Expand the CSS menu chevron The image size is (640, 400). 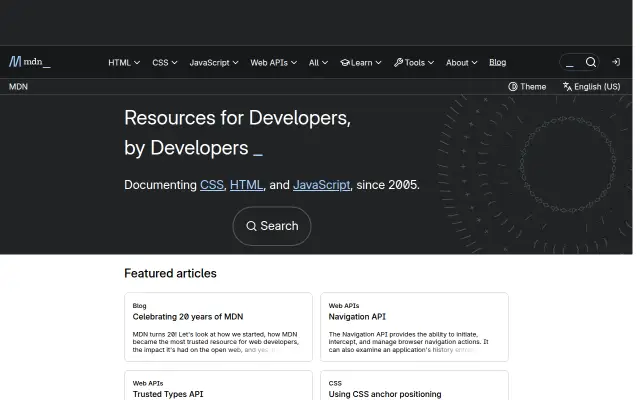tap(174, 62)
